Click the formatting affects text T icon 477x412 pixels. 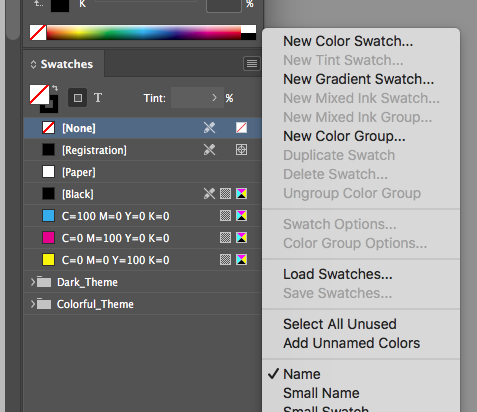pos(98,98)
